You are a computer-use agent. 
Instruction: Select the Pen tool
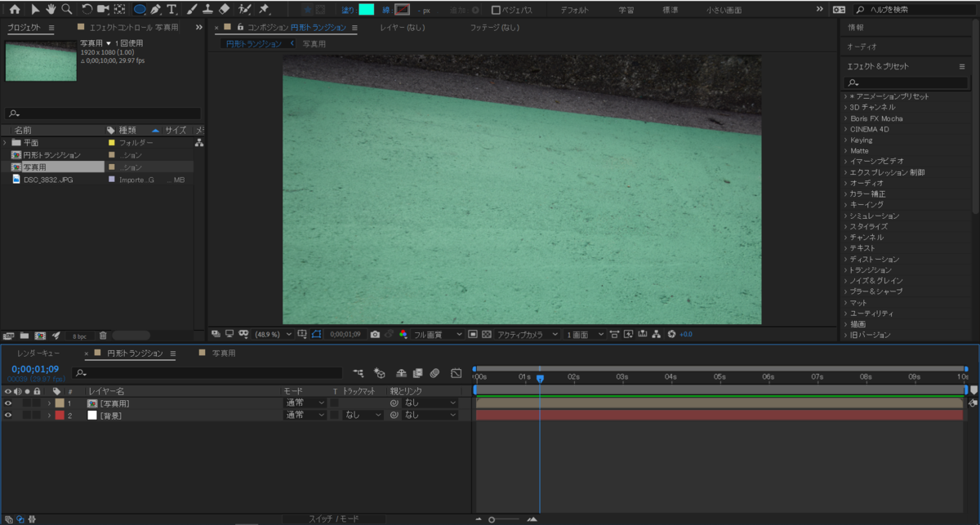(x=155, y=10)
